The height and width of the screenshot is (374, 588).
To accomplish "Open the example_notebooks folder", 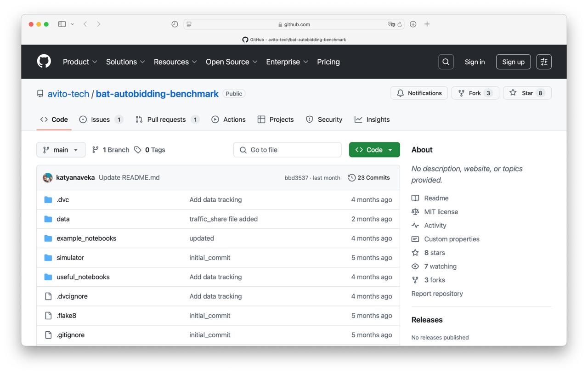I will (x=86, y=238).
